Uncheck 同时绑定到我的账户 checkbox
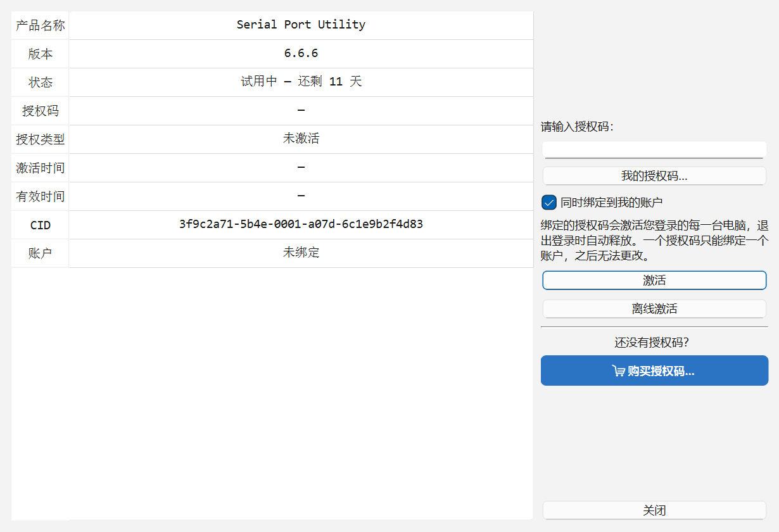 point(549,203)
